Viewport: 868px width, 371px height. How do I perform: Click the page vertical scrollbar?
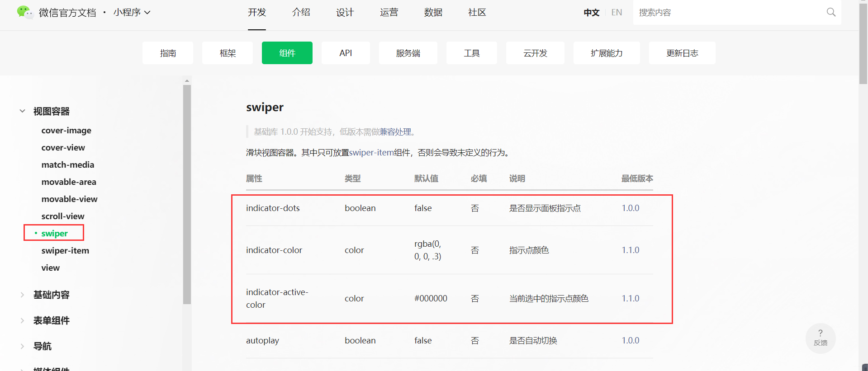pos(863,43)
